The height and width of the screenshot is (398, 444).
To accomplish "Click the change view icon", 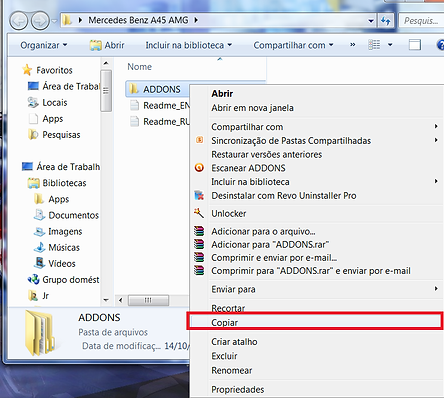I will (x=374, y=45).
